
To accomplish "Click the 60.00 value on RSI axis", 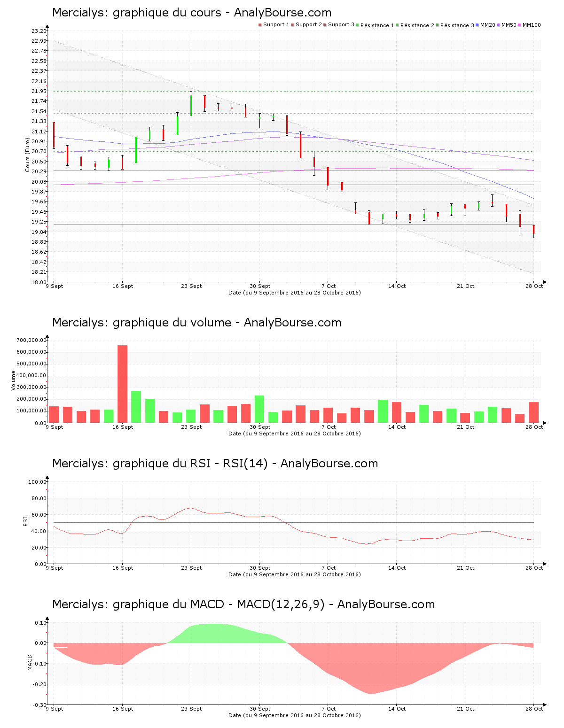I will click(x=39, y=515).
